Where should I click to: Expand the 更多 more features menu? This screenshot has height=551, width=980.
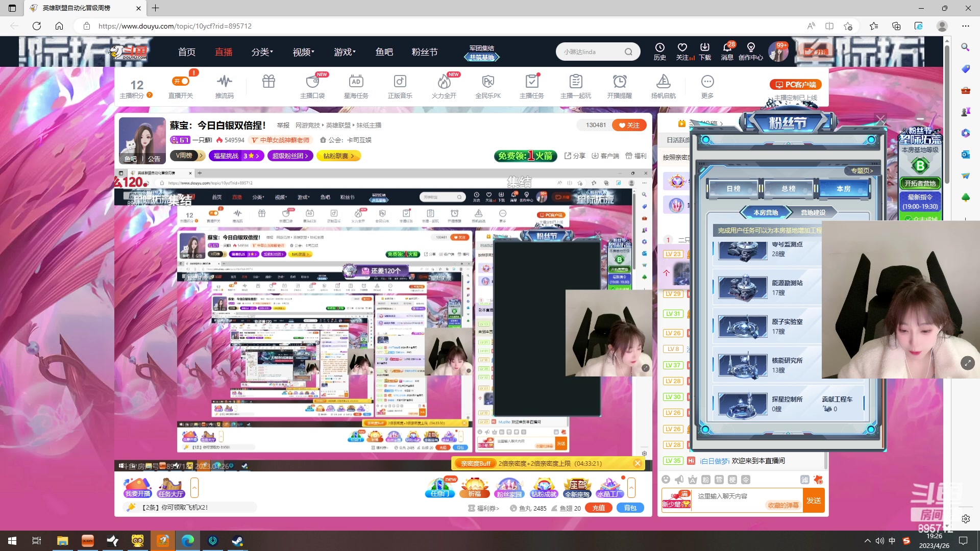pyautogui.click(x=707, y=85)
